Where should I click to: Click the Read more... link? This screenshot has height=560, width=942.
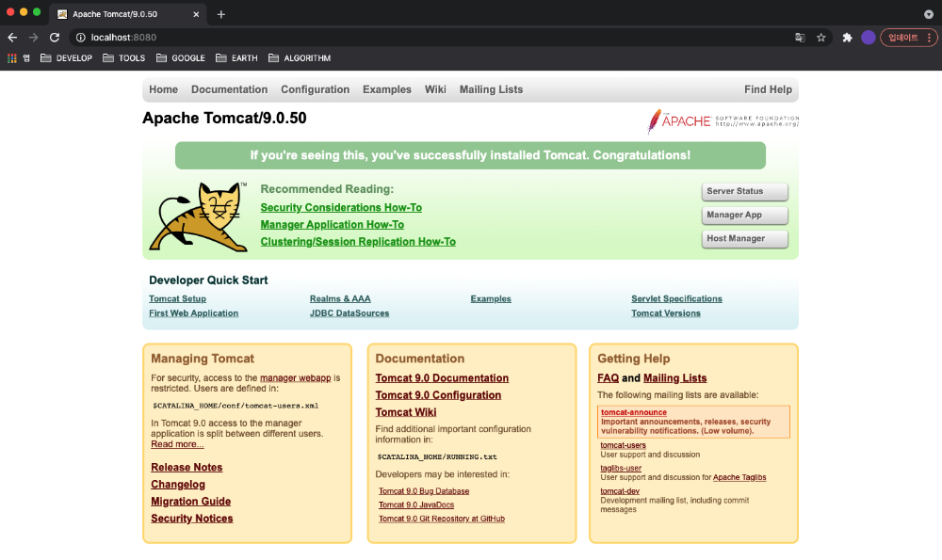tap(177, 444)
